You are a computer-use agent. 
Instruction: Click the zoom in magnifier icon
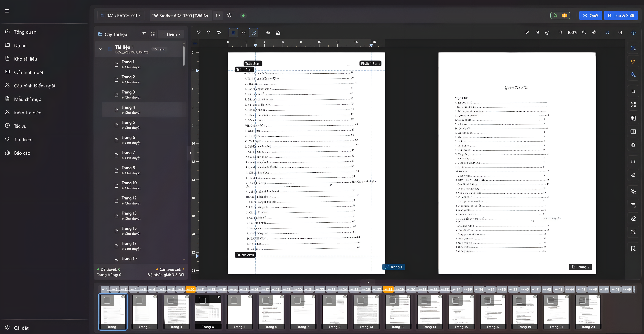(584, 32)
